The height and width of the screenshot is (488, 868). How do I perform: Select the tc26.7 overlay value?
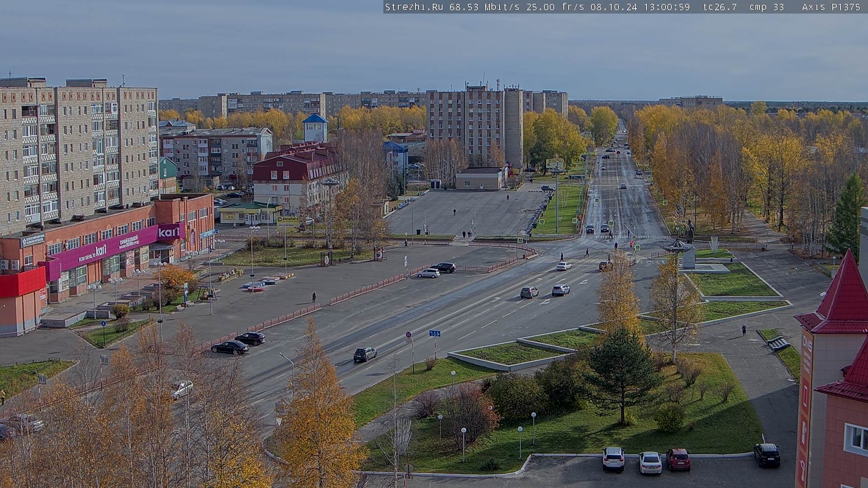coord(720,7)
